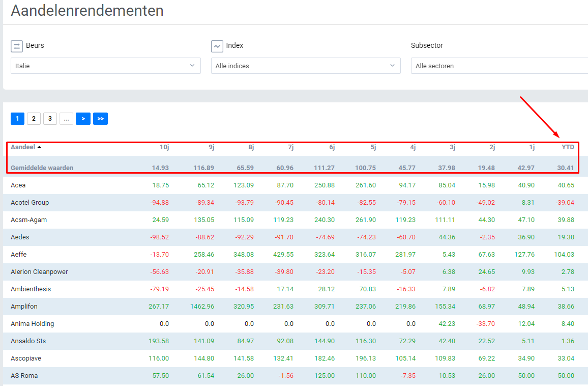Select the Alerion Cleanpower stock row
588x386 pixels.
[296, 271]
